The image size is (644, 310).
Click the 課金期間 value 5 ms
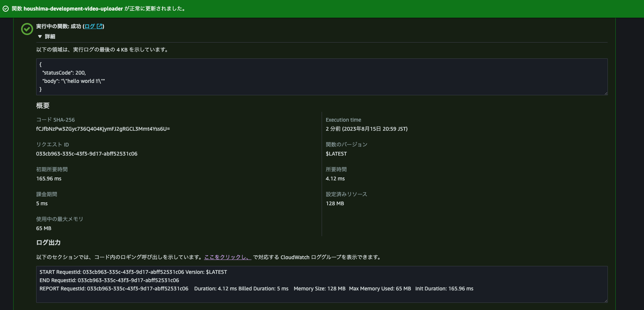[42, 203]
